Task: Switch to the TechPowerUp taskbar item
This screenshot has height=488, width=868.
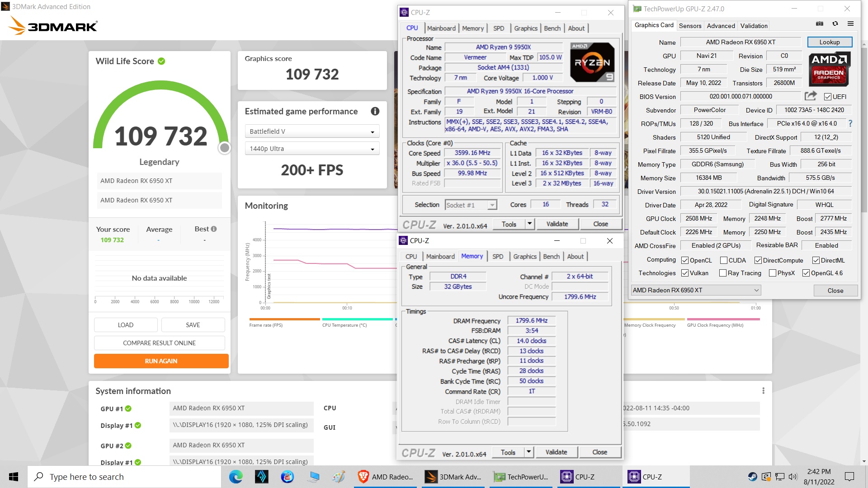Action: (x=521, y=477)
